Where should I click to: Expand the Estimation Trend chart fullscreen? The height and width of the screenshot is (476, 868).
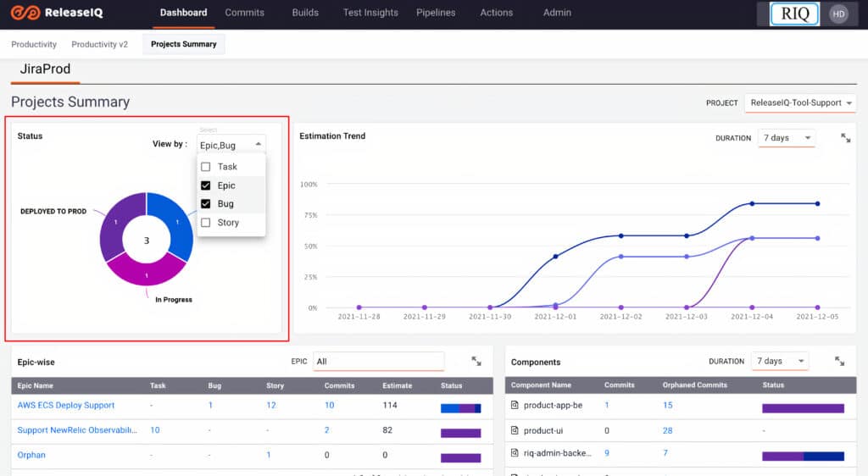845,138
